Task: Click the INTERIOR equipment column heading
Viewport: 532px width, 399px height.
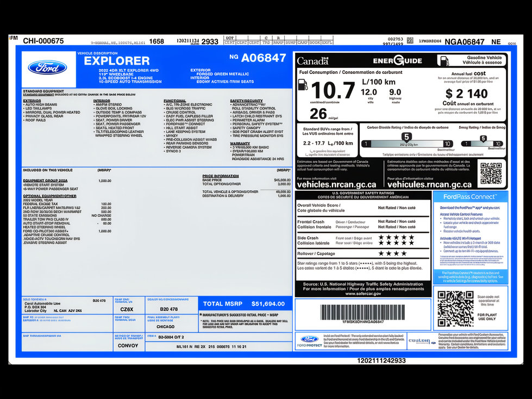Action: (102, 101)
